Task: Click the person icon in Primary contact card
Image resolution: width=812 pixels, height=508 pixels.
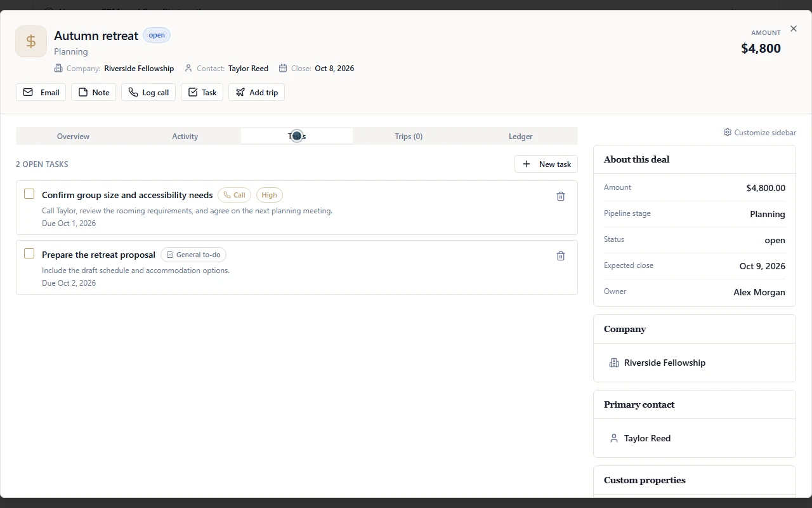Action: click(614, 438)
